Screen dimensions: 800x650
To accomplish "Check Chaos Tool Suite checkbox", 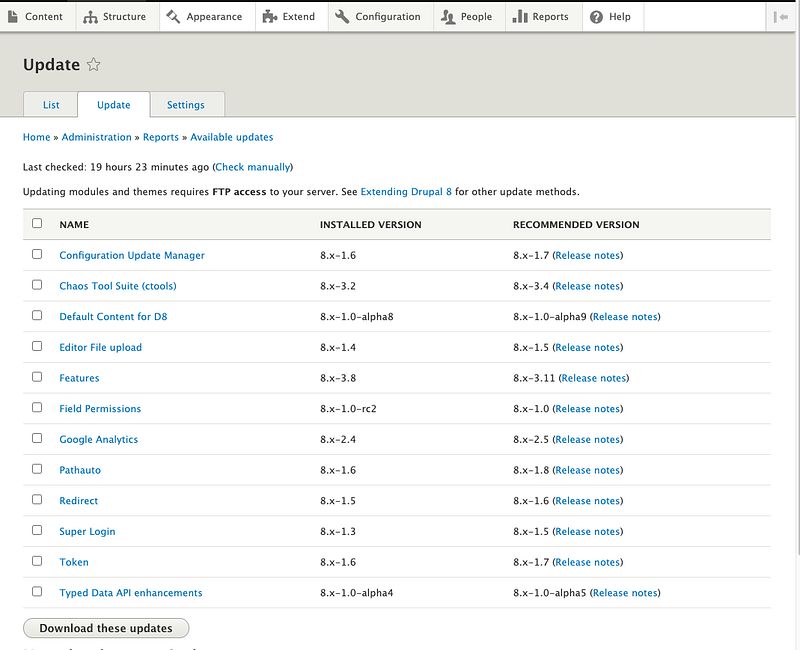I will click(37, 285).
